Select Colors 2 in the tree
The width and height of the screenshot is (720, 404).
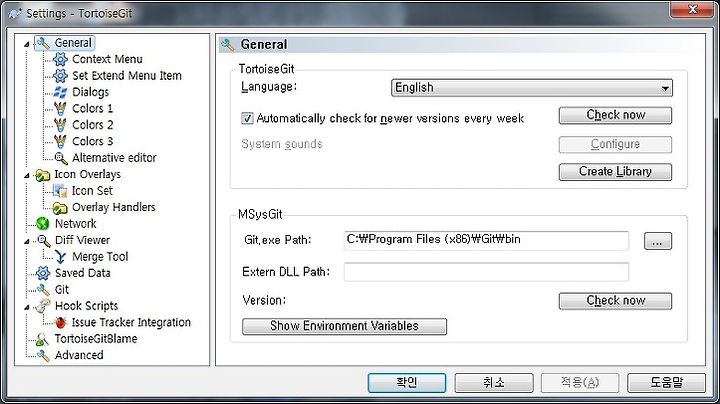point(92,125)
